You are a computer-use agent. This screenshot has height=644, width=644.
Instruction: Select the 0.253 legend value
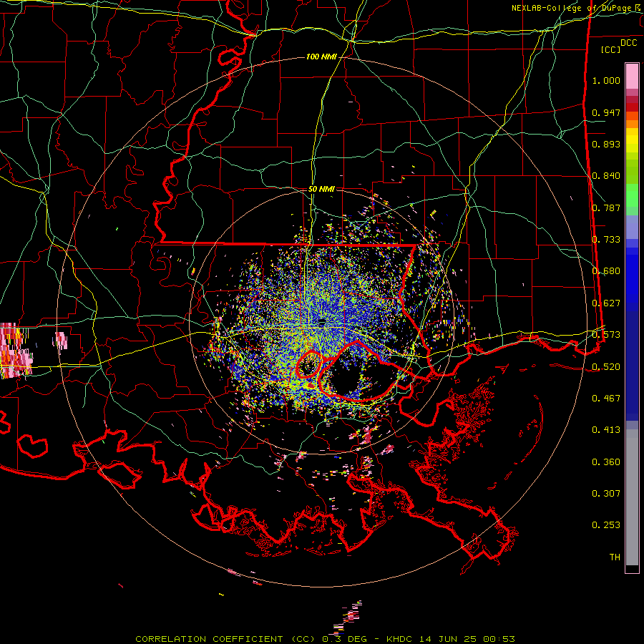(x=606, y=525)
